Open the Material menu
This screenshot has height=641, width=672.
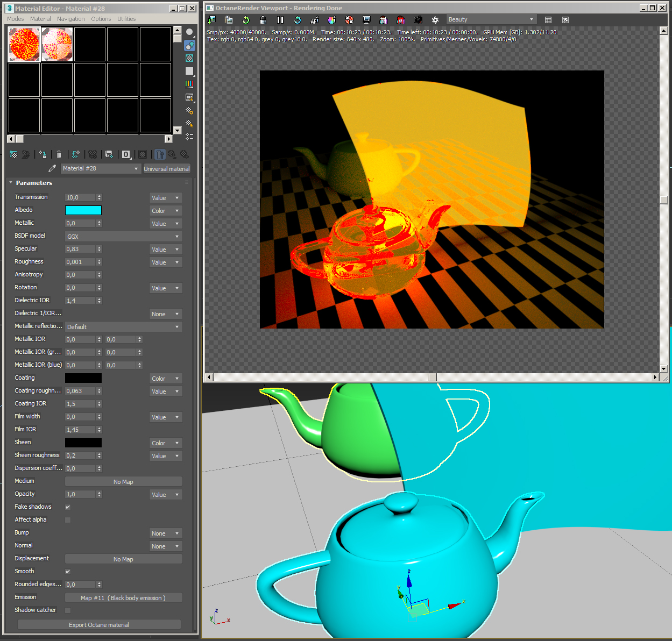click(x=40, y=19)
